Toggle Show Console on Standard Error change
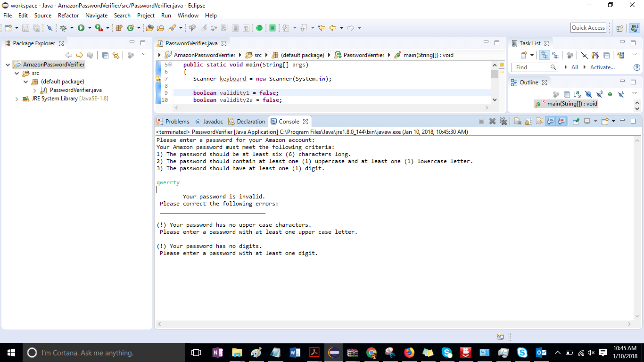The height and width of the screenshot is (362, 644). (561, 121)
